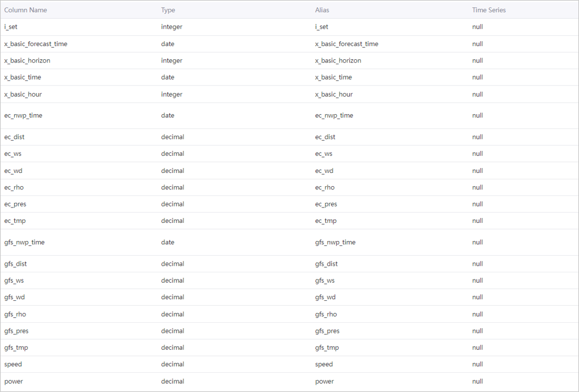The image size is (579, 392).
Task: Select gfs_nwp_time in the Column Name column
Action: pyautogui.click(x=24, y=242)
